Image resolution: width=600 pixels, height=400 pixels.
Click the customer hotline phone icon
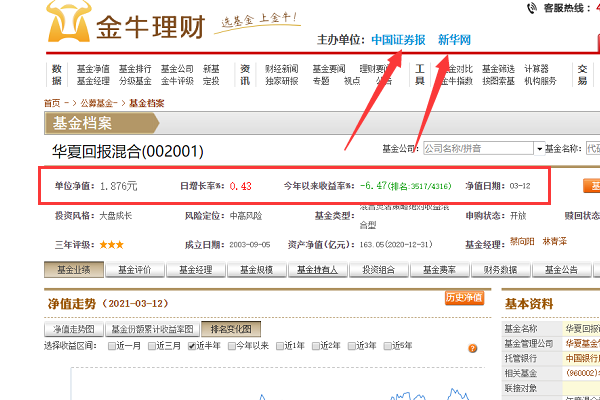click(x=532, y=8)
